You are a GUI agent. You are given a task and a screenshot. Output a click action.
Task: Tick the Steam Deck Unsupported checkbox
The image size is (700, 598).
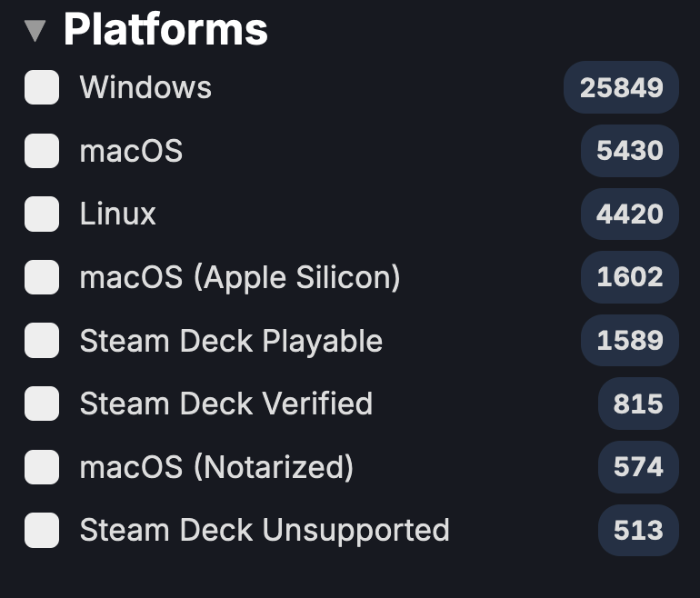point(42,530)
